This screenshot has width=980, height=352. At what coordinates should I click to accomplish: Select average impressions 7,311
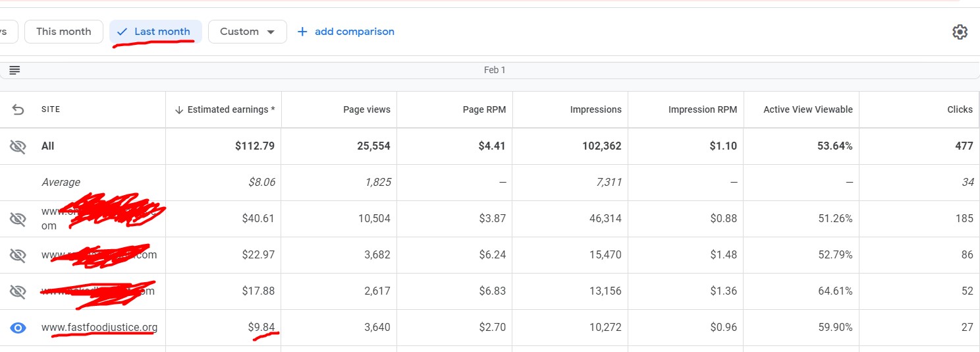click(609, 182)
